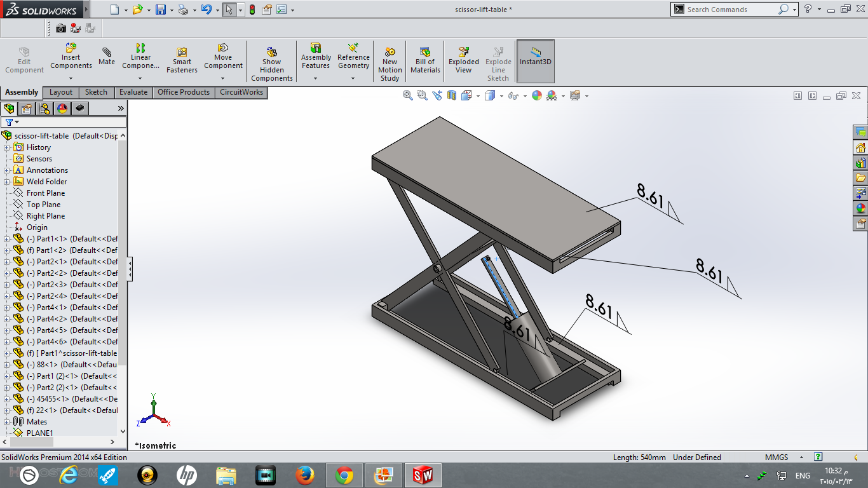Open File Properties icon in top toolbar
The image size is (868, 488).
[x=267, y=10]
